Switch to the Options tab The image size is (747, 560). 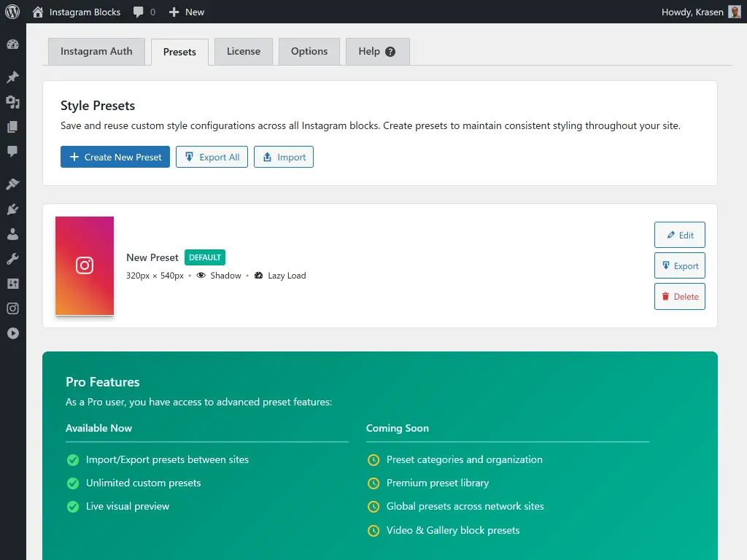point(309,51)
